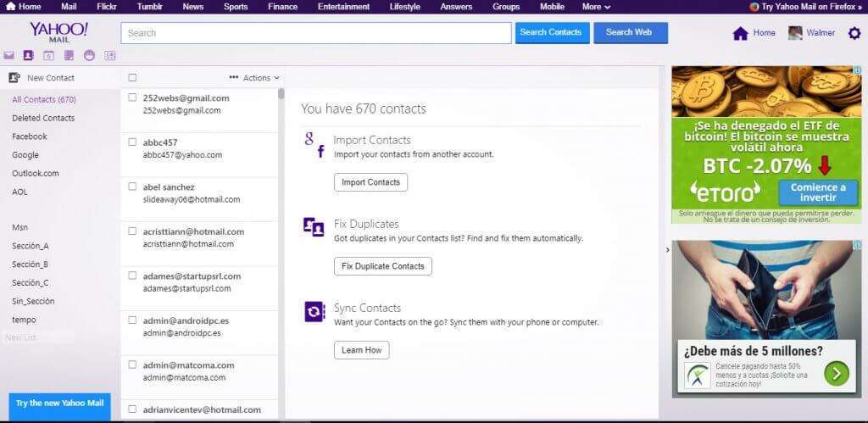Focus the Search input field
This screenshot has height=423, width=868.
click(x=316, y=33)
